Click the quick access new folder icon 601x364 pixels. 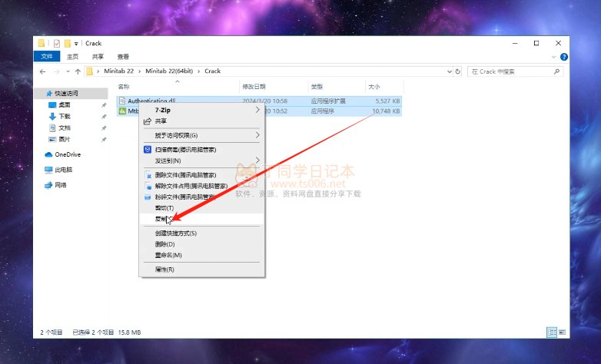(x=68, y=43)
